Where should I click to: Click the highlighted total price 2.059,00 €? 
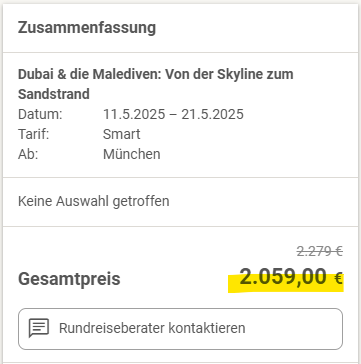pos(291,277)
